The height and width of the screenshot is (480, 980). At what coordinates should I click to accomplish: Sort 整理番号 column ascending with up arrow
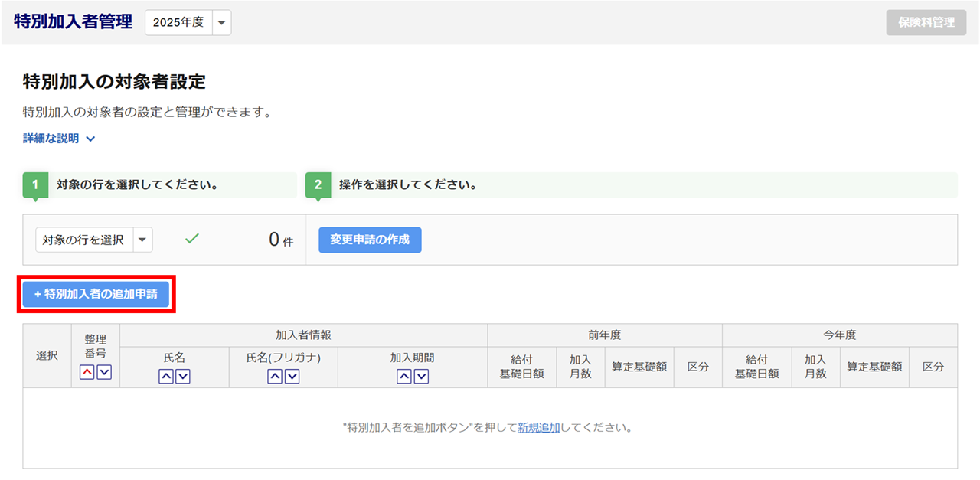click(87, 372)
